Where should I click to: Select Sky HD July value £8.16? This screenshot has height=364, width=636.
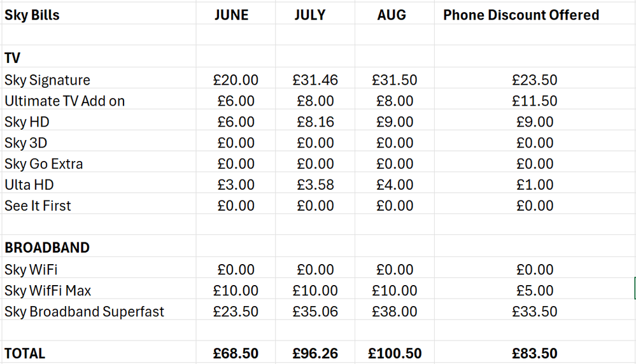point(315,122)
